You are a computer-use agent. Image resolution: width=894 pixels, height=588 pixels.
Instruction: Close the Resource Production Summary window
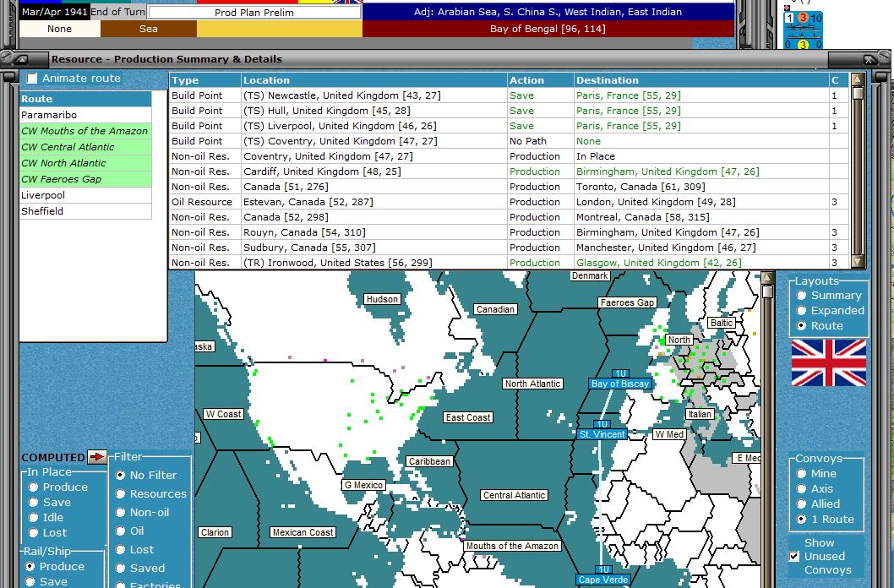pyautogui.click(x=869, y=59)
